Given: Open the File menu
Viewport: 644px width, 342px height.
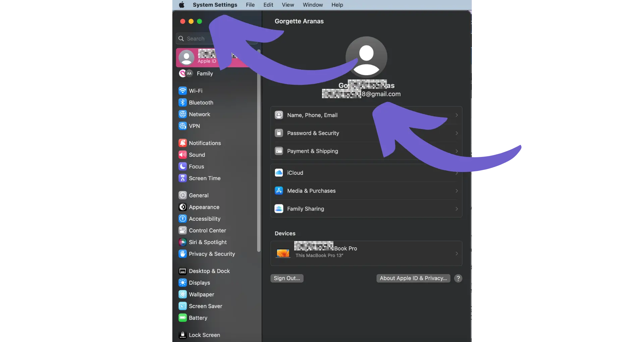Looking at the screenshot, I should tap(250, 5).
